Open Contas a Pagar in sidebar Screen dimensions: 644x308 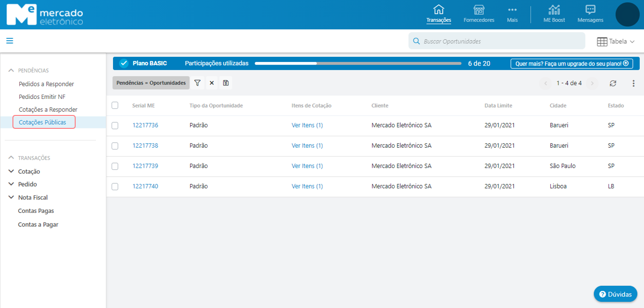click(38, 224)
